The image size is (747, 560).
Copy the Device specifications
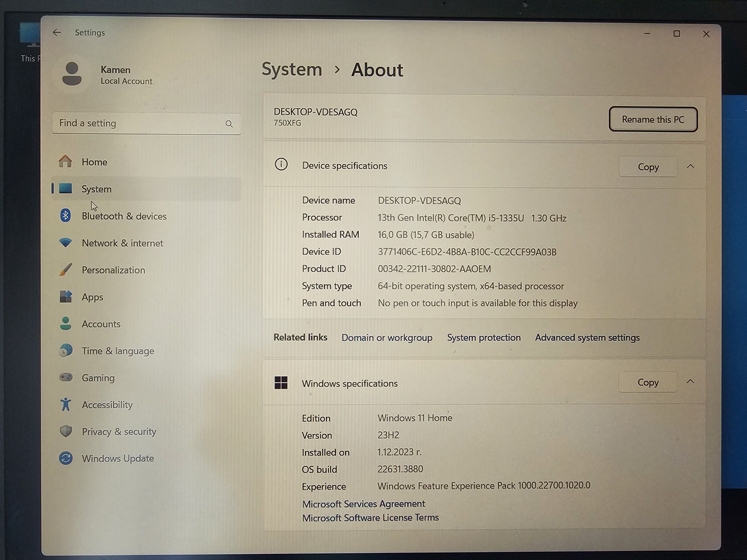(648, 167)
